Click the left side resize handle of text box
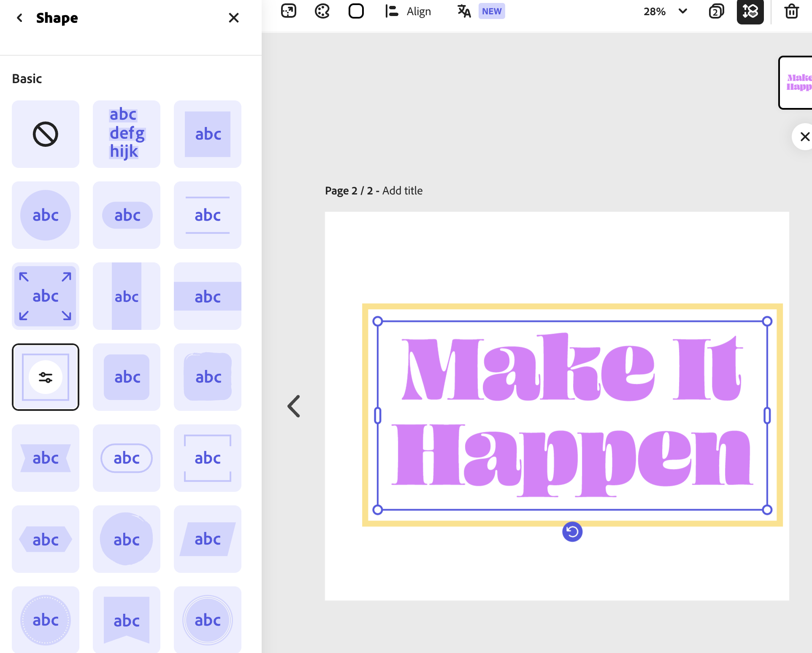812x653 pixels. tap(378, 416)
